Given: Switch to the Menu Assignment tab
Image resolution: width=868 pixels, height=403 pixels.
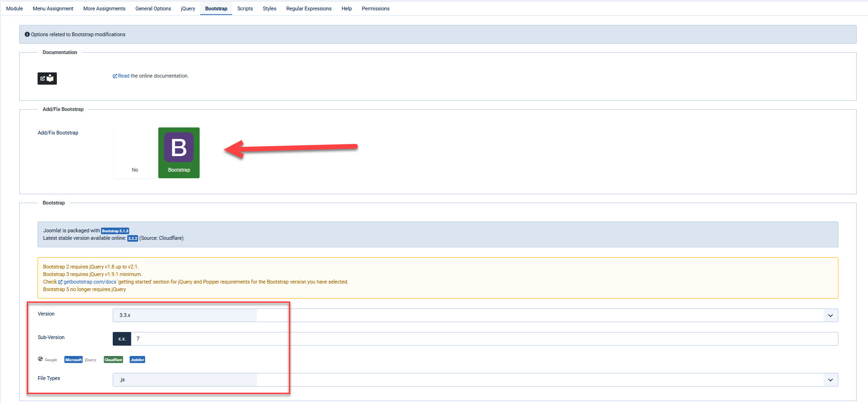Looking at the screenshot, I should (x=53, y=8).
